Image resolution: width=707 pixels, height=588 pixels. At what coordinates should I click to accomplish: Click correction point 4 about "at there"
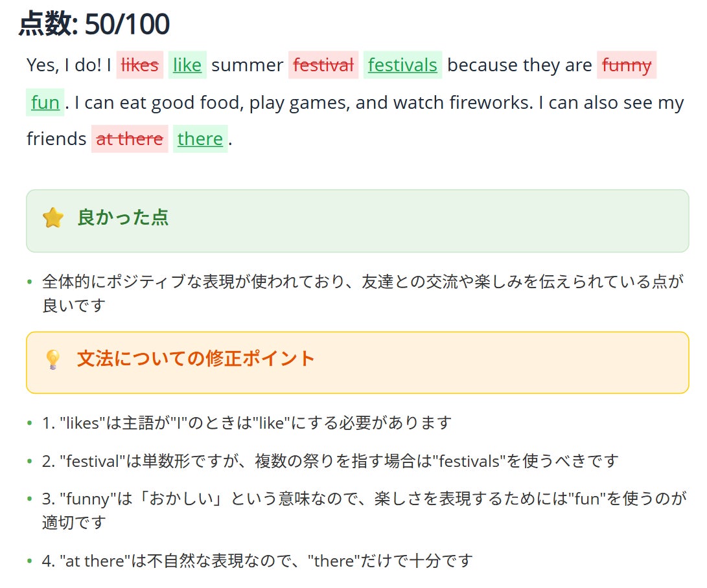pyautogui.click(x=257, y=560)
